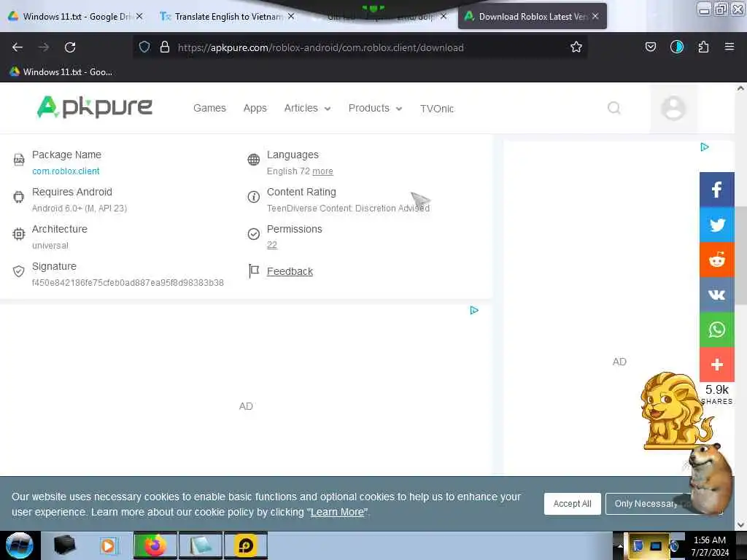Share on Facebook

point(716,190)
